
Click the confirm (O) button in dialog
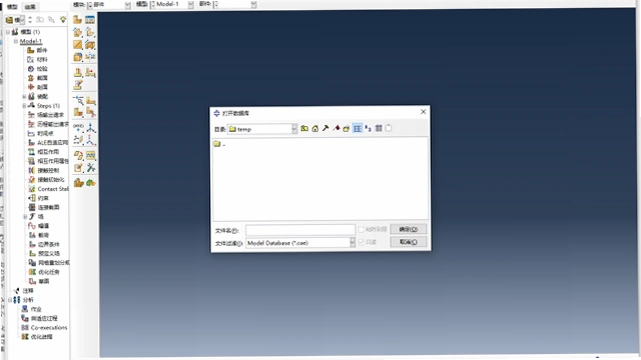(408, 229)
